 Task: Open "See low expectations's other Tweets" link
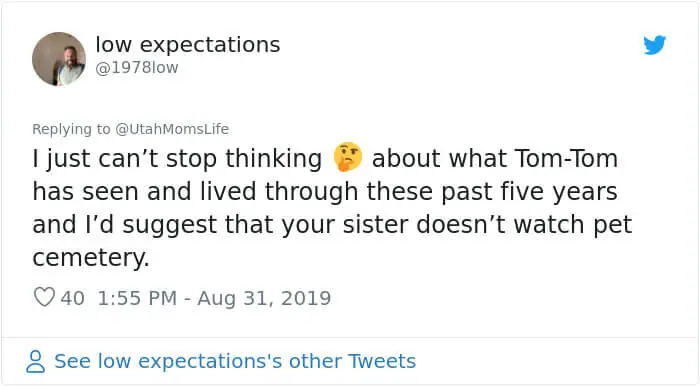235,361
